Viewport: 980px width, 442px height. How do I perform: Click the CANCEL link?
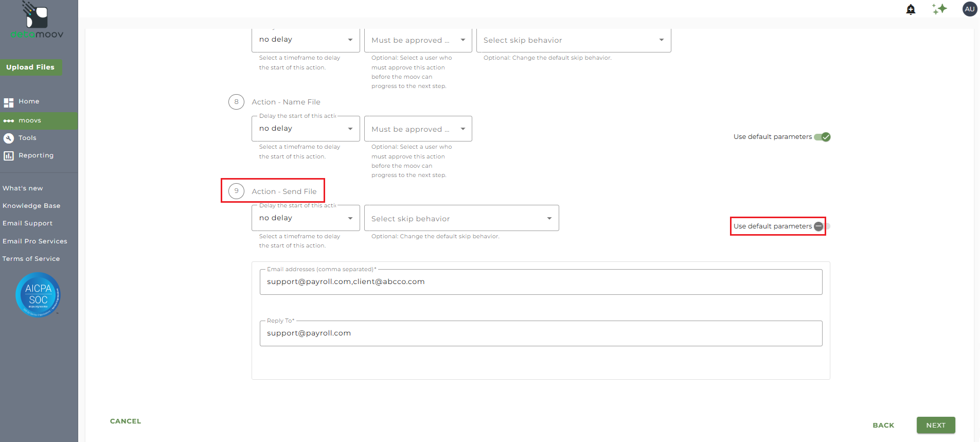[x=126, y=421]
